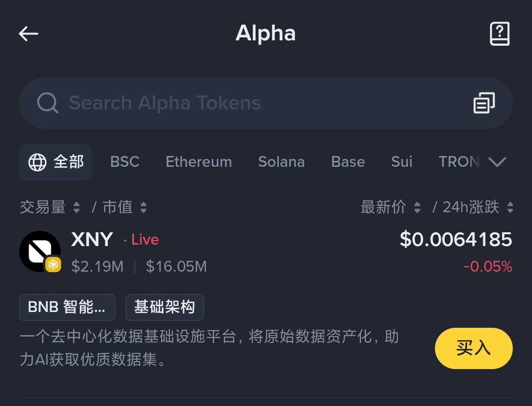Sort by 交易量 volume arrows
This screenshot has width=532, height=406.
point(76,207)
